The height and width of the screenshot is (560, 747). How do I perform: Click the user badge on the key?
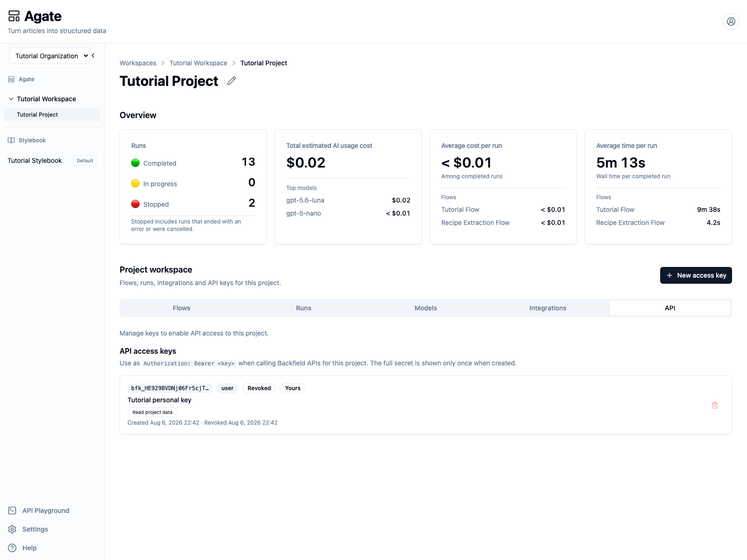[x=227, y=388]
